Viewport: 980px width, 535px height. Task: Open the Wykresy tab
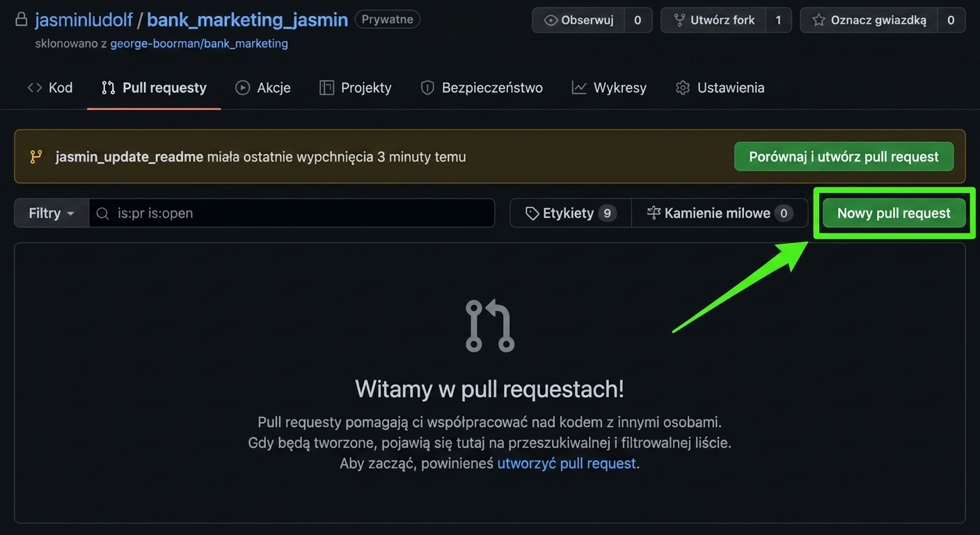click(609, 88)
